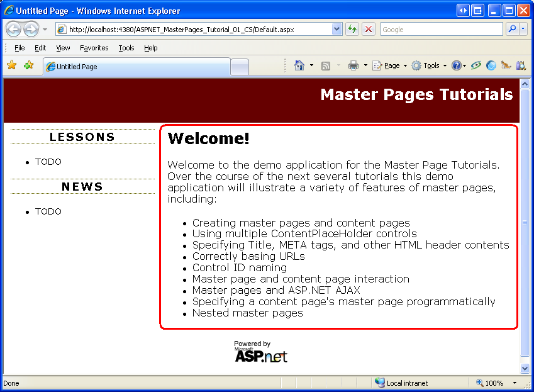Screen dimensions: 534x392
Task: Click the orange tool toolbar icon
Action: [x=506, y=65]
